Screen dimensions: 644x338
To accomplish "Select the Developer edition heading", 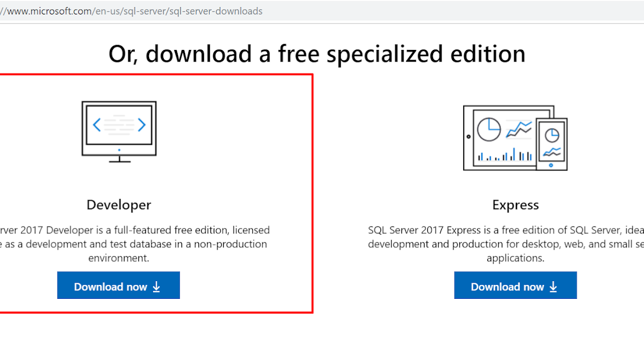I will [x=118, y=204].
